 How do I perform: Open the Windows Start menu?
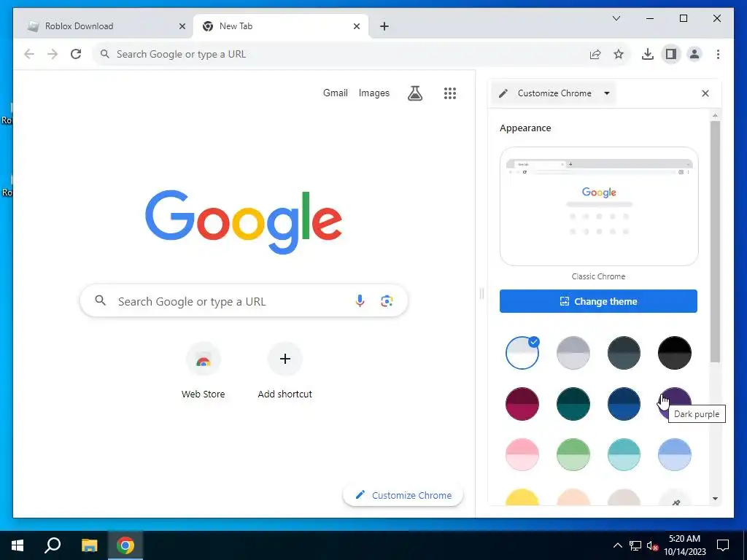pos(18,545)
